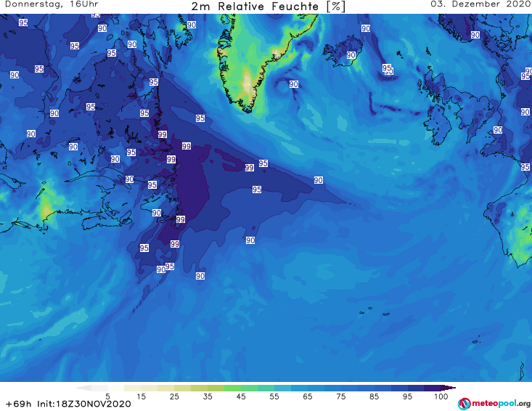
Task: Click the "Init:18Z30NOV2020" model run text
Action: point(83,404)
